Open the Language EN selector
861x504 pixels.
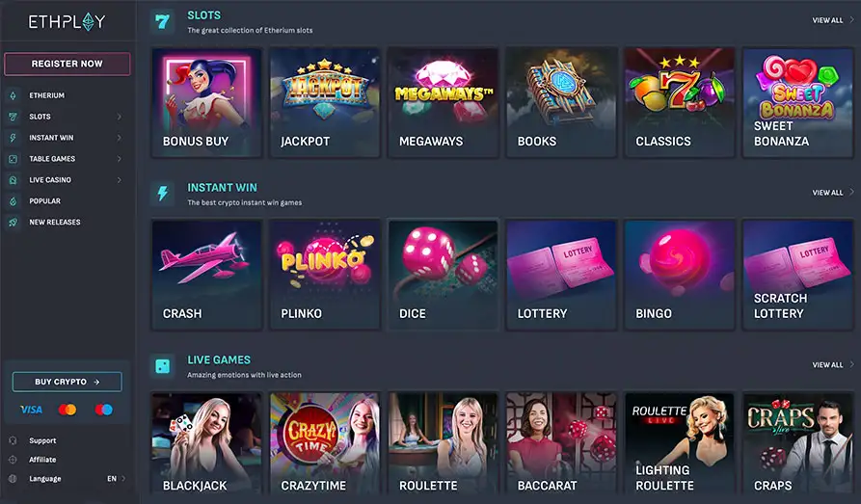pyautogui.click(x=116, y=479)
